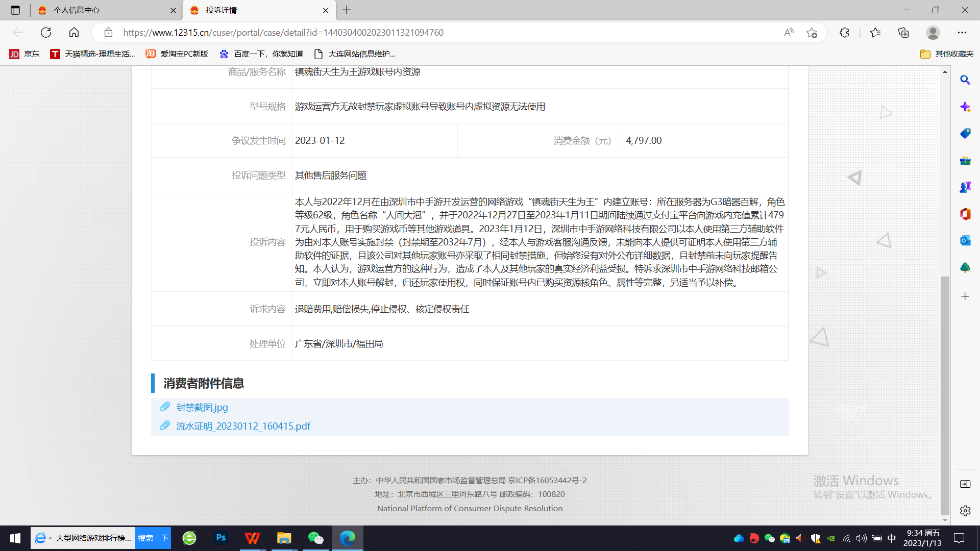Open the 360 browser taskbar icon

pyautogui.click(x=189, y=538)
